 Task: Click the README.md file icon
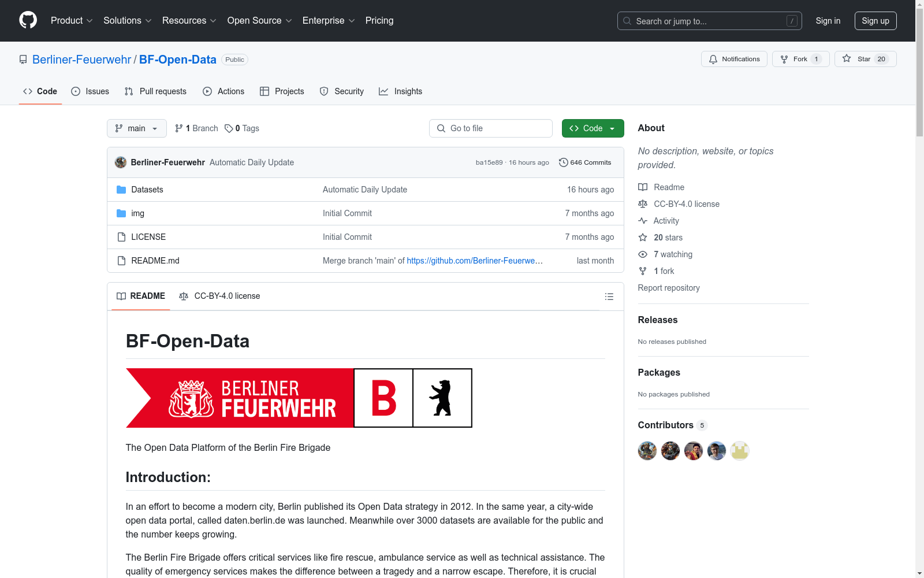click(x=121, y=261)
